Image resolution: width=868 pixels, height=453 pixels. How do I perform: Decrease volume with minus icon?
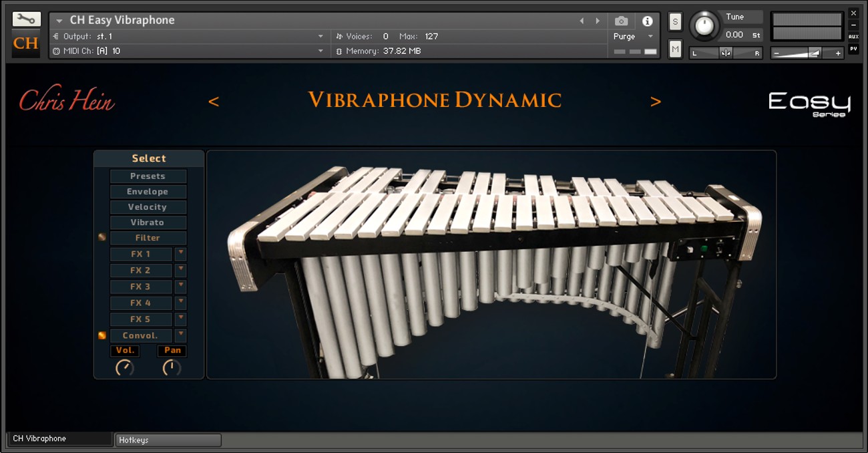click(776, 53)
